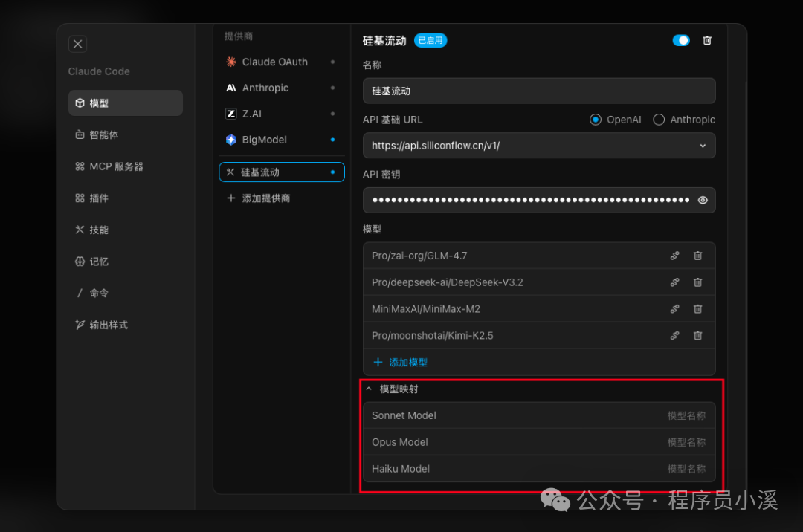The image size is (803, 532).
Task: Select the Anthropic API format radio button
Action: click(659, 119)
